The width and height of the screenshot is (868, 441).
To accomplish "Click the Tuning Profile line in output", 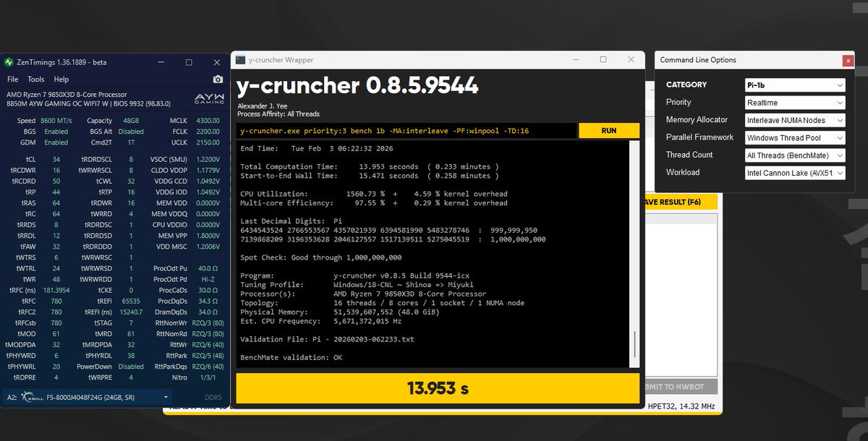I will point(358,285).
